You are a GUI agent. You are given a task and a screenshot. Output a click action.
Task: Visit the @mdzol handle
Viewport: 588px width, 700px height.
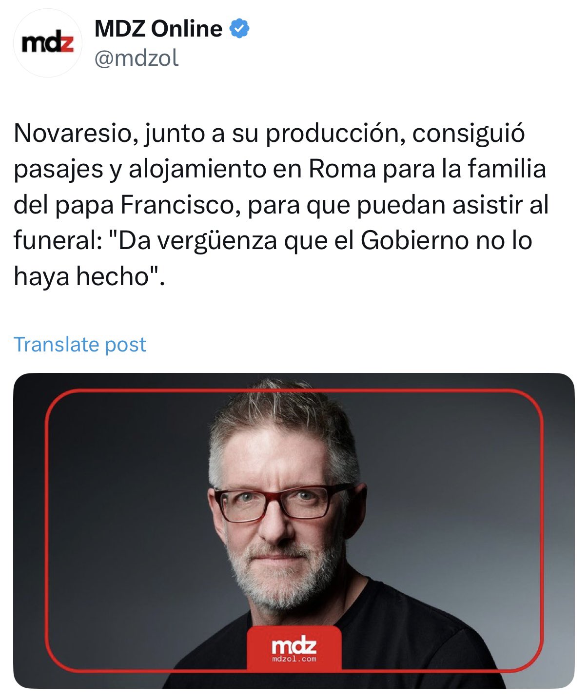tap(137, 58)
